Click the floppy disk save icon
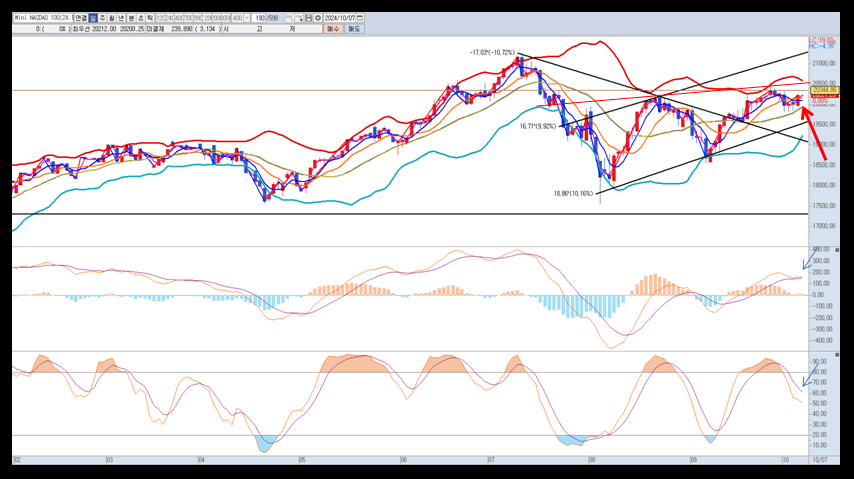Viewport: 854px width, 479px height. click(x=308, y=18)
